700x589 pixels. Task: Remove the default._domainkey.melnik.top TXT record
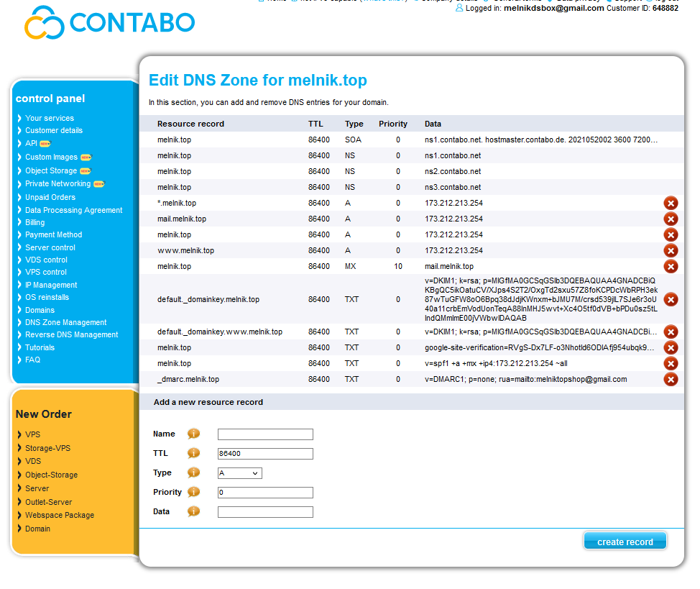pyautogui.click(x=671, y=299)
